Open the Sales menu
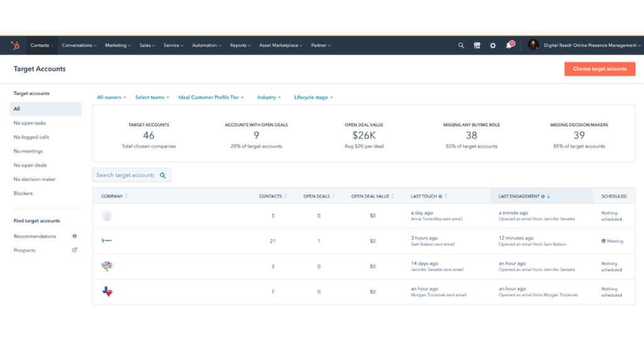This screenshot has width=644, height=341. click(x=147, y=45)
